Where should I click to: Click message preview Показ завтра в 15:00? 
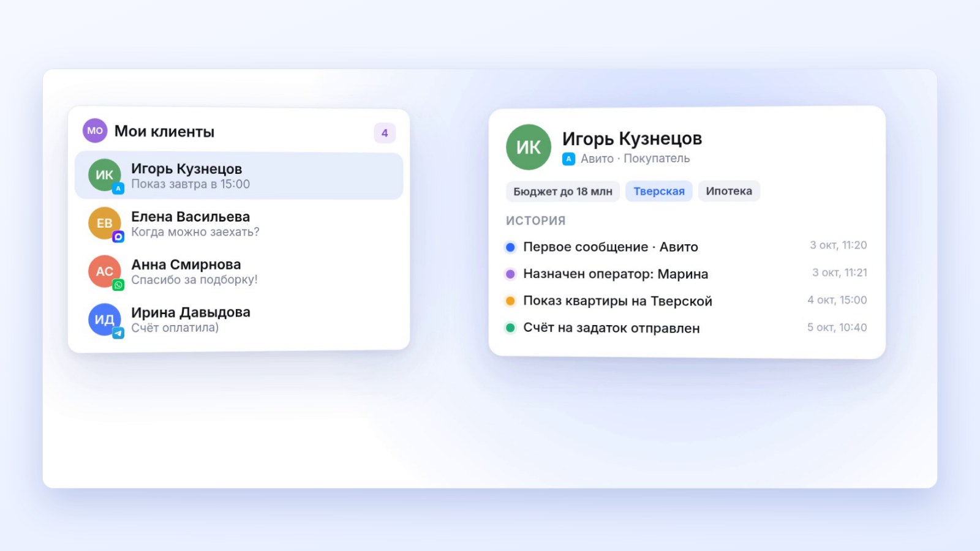pos(190,184)
